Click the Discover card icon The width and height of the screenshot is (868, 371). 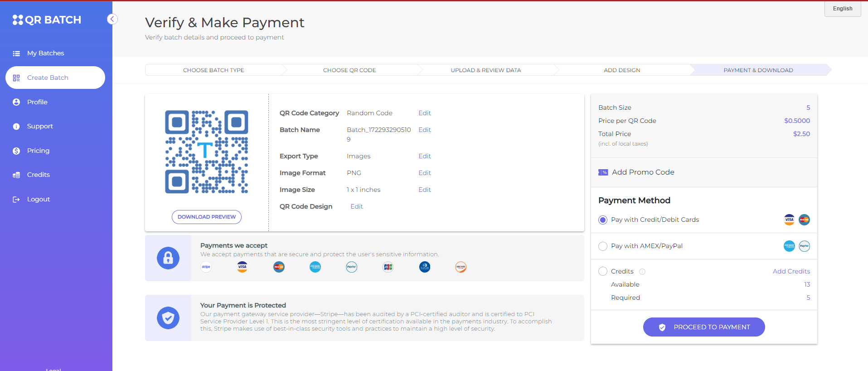(x=461, y=267)
